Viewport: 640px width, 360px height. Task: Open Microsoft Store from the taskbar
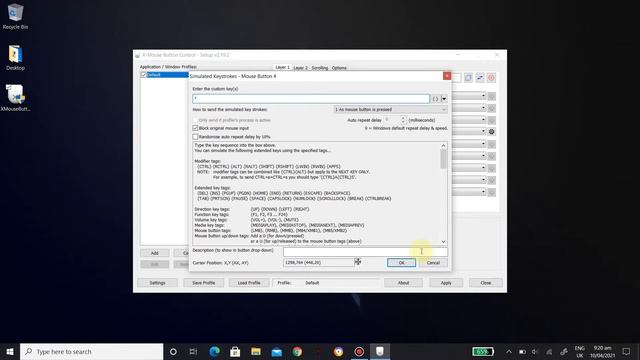[235, 351]
